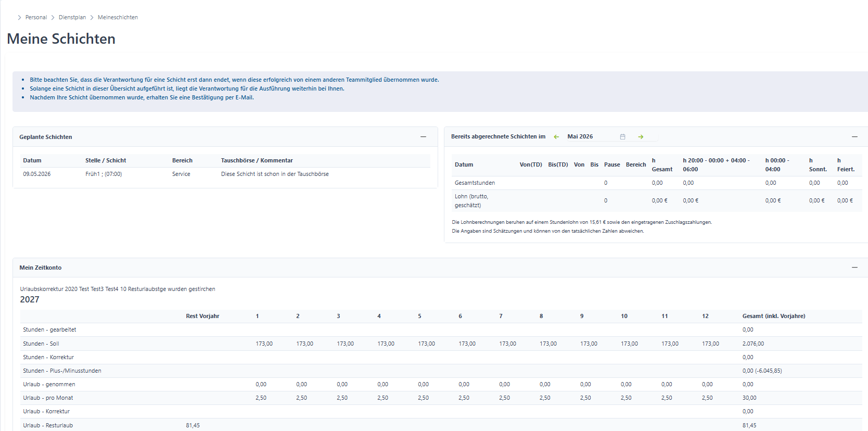The image size is (868, 431).
Task: Click the Gesamt (inkl. Vorjahre) column header
Action: pyautogui.click(x=774, y=316)
